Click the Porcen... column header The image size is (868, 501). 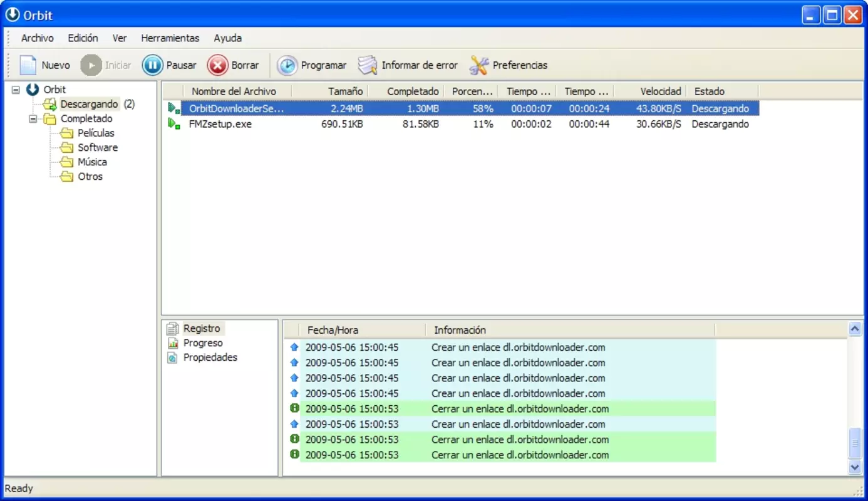472,91
